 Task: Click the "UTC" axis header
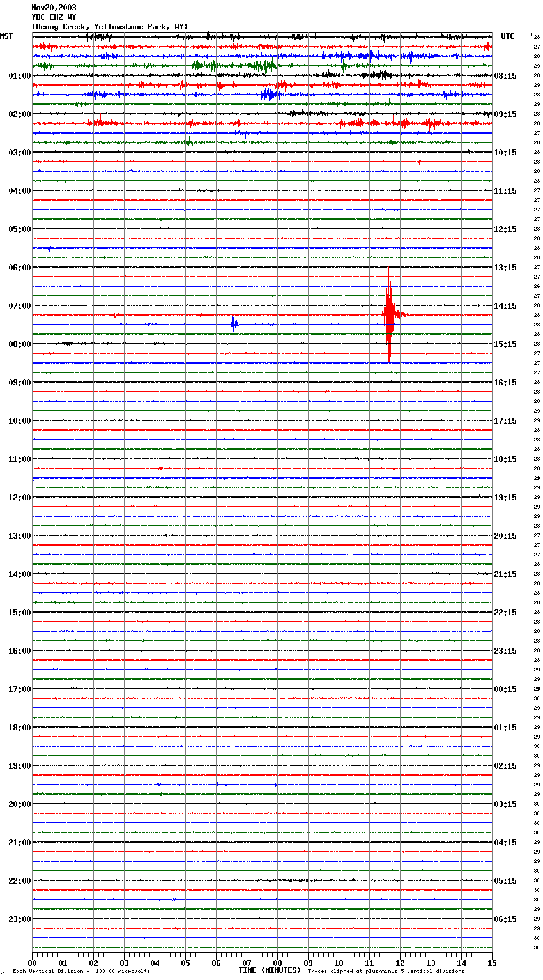click(x=507, y=36)
